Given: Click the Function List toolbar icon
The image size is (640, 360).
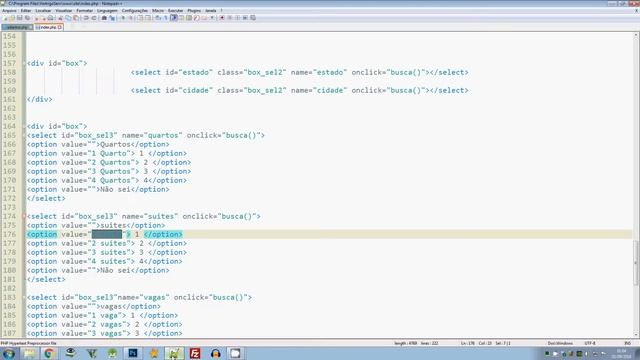Looking at the screenshot, I should 197,18.
